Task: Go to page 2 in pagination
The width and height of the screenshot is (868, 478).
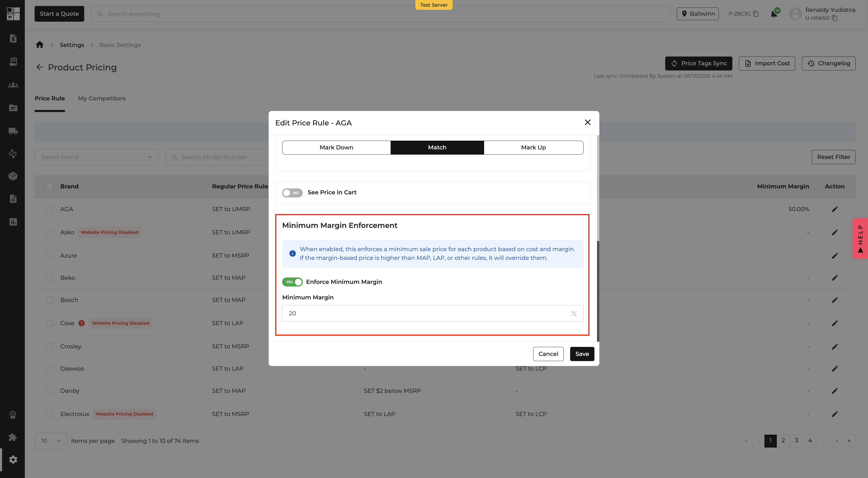Action: coord(783,441)
